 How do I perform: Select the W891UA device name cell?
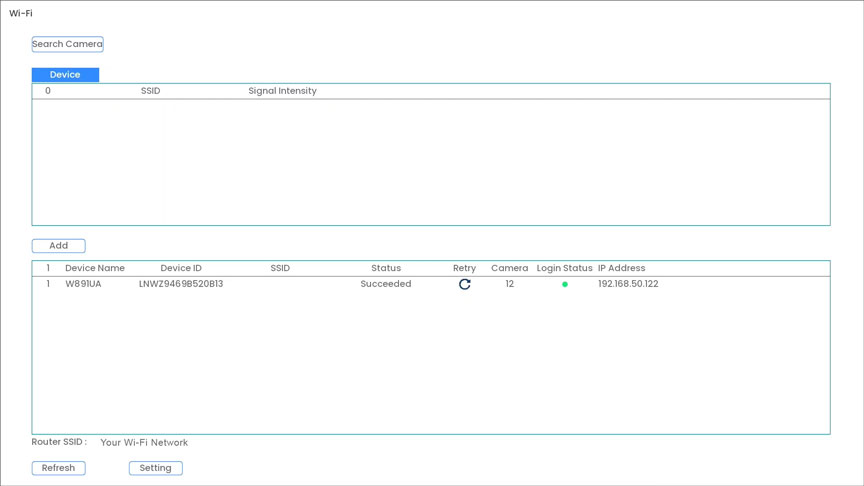click(x=83, y=284)
